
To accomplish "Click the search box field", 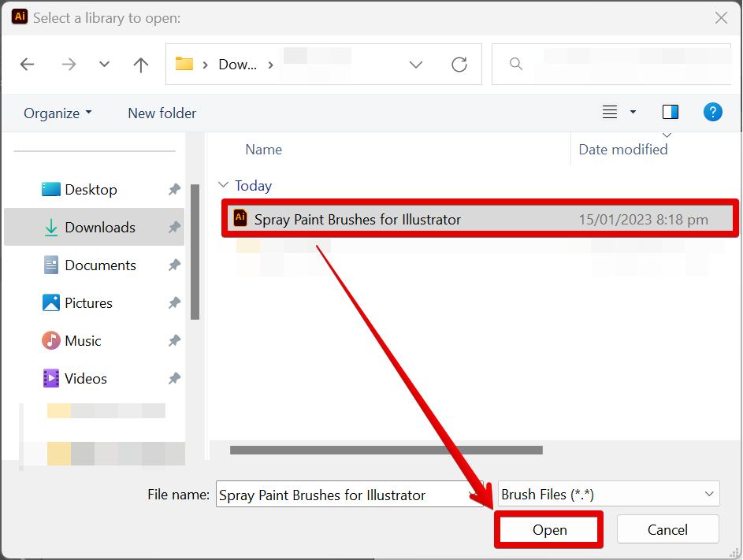I will point(611,64).
